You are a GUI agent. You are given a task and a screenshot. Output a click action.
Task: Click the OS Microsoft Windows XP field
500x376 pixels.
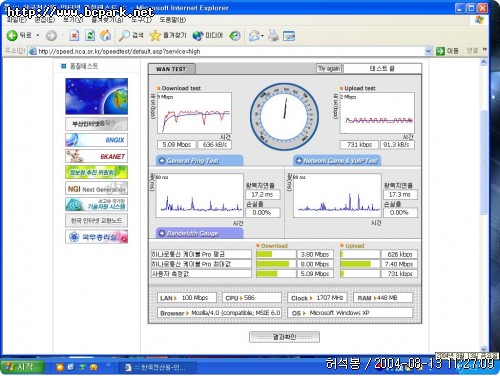pos(350,313)
